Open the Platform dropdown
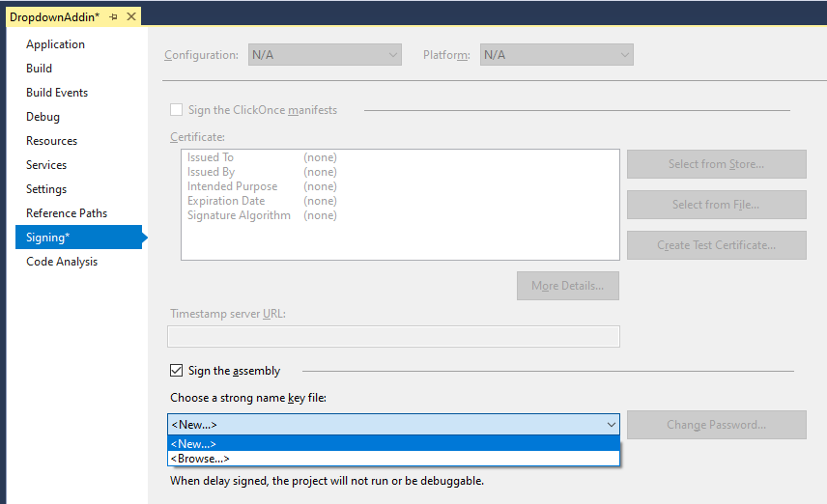Viewport: 827px width, 504px height. point(556,55)
